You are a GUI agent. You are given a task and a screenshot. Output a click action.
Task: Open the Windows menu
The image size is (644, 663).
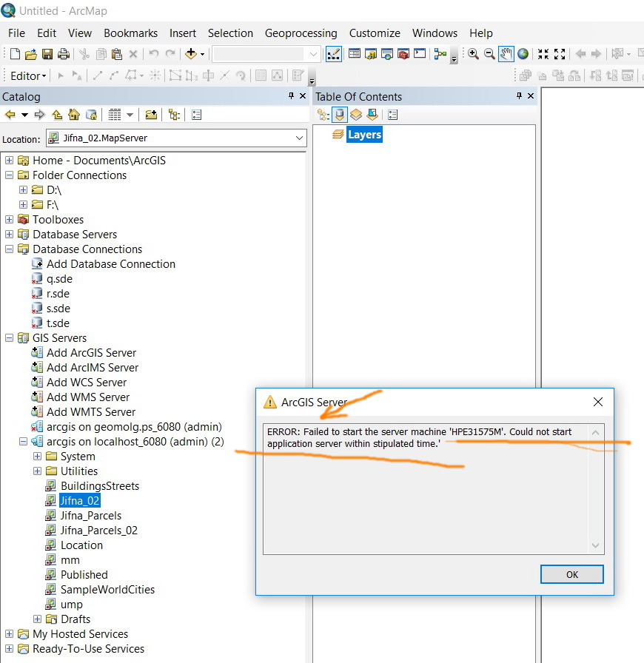click(435, 33)
